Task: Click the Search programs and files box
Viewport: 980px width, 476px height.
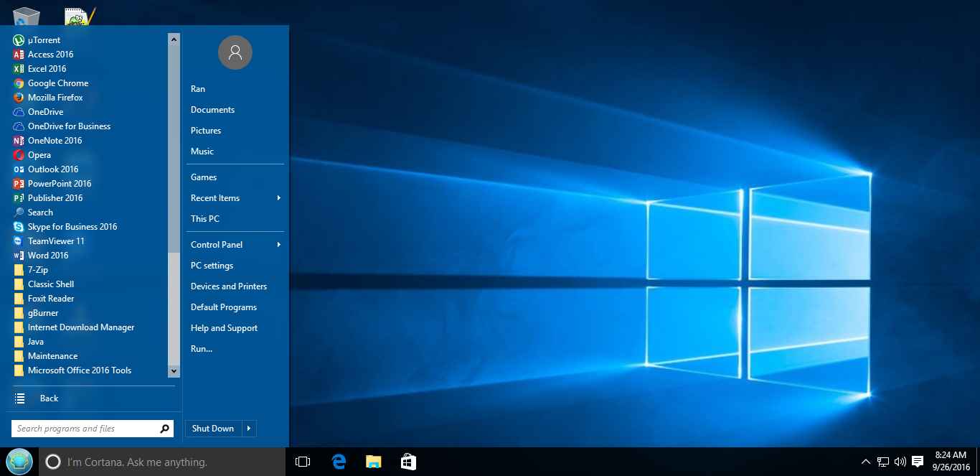Action: (93, 429)
